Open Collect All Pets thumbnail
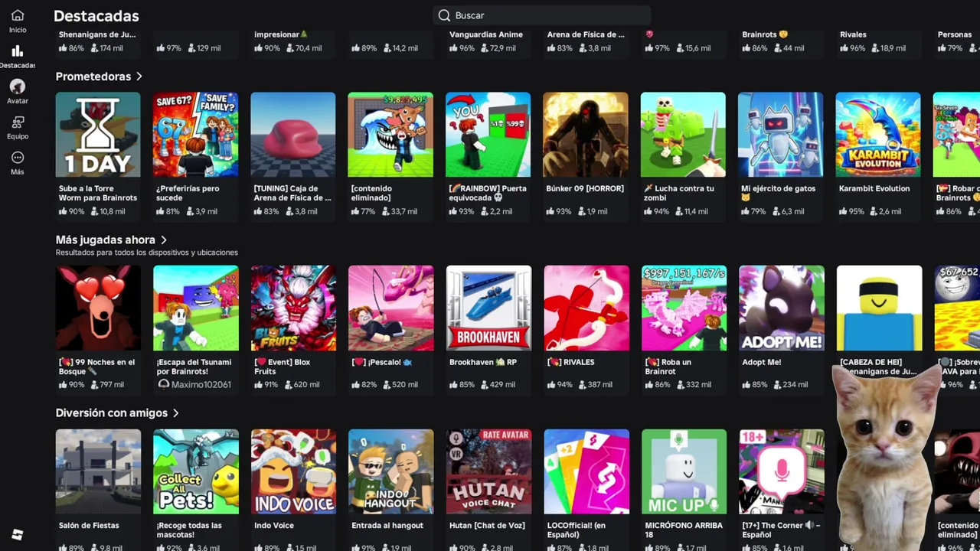This screenshot has height=551, width=980. (196, 471)
